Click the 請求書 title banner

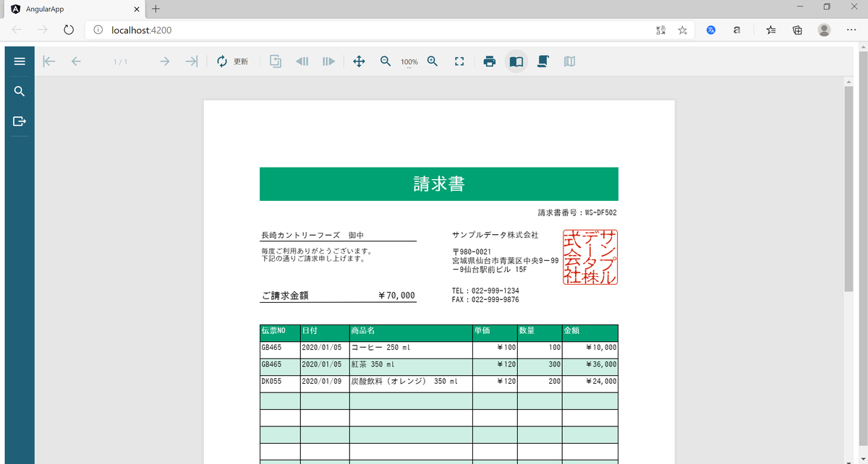point(439,184)
